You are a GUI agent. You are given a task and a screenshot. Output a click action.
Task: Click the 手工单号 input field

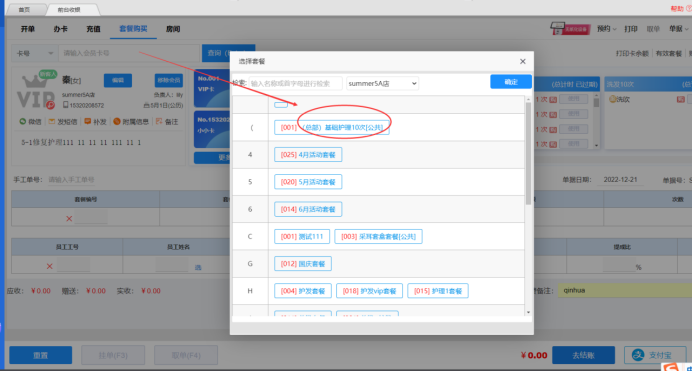point(71,180)
